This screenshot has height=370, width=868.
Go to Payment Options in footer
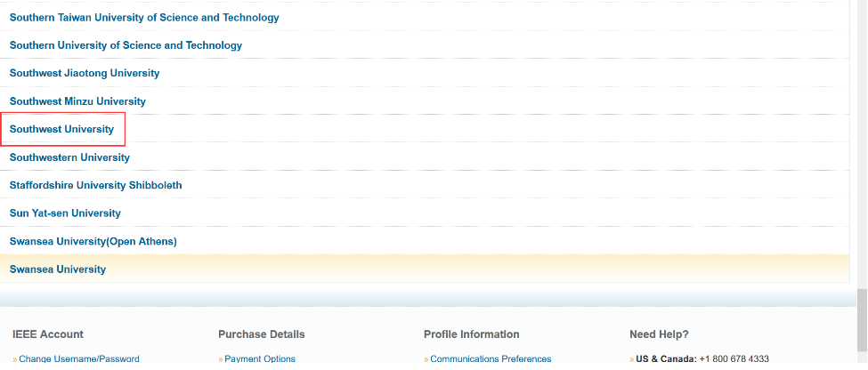click(260, 359)
